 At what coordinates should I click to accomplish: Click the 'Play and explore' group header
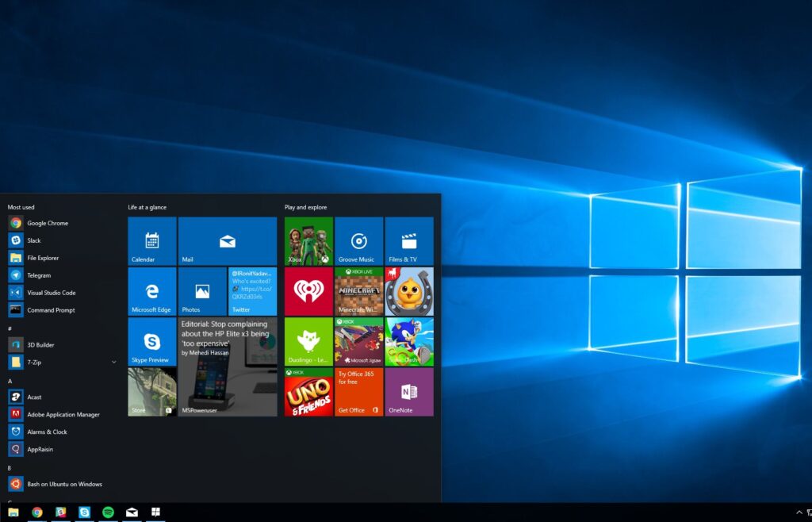[305, 207]
